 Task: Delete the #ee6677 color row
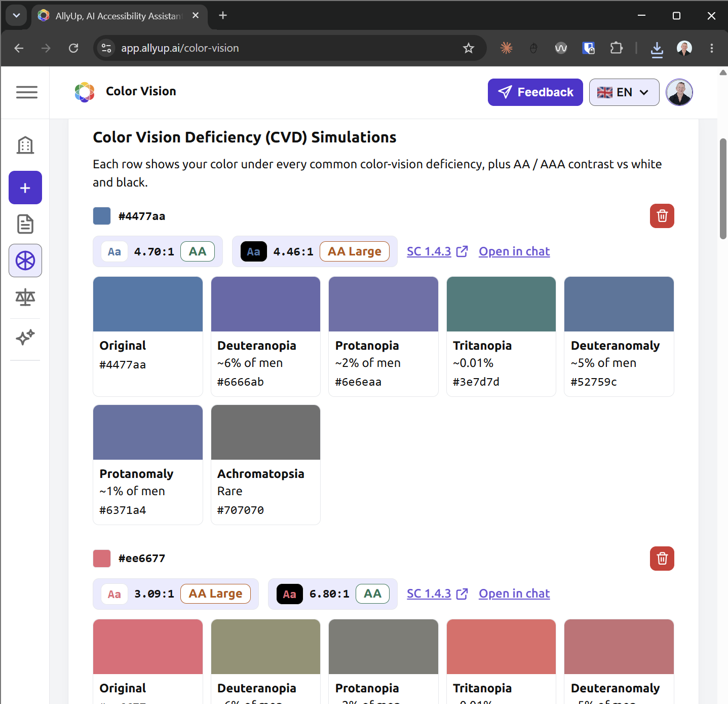662,559
